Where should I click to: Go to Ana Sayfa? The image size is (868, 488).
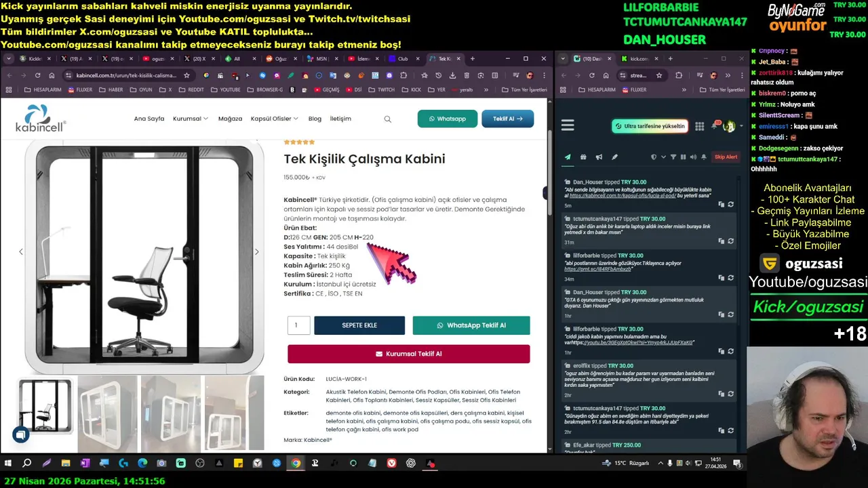[149, 119]
